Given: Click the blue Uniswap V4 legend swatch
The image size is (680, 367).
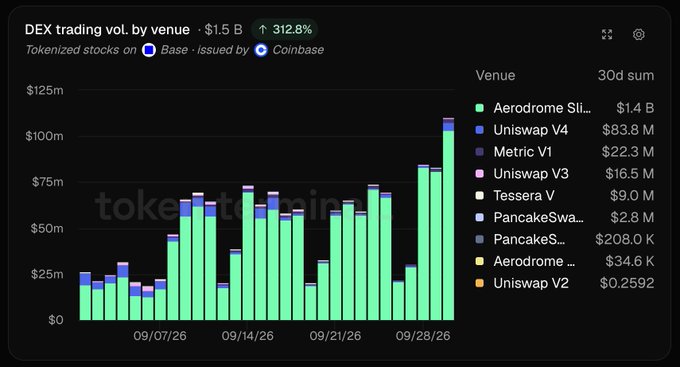Looking at the screenshot, I should tap(479, 130).
